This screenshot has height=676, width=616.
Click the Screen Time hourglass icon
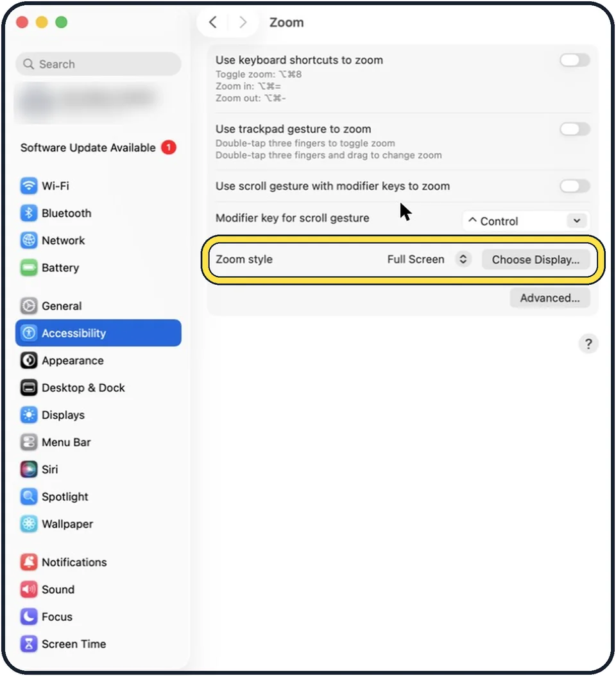[x=29, y=644]
